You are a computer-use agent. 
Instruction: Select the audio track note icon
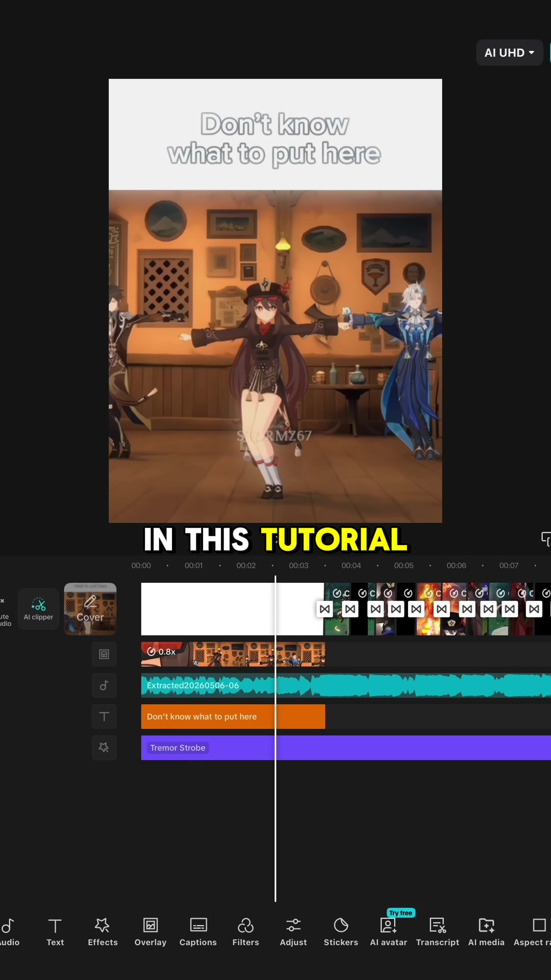pyautogui.click(x=104, y=685)
